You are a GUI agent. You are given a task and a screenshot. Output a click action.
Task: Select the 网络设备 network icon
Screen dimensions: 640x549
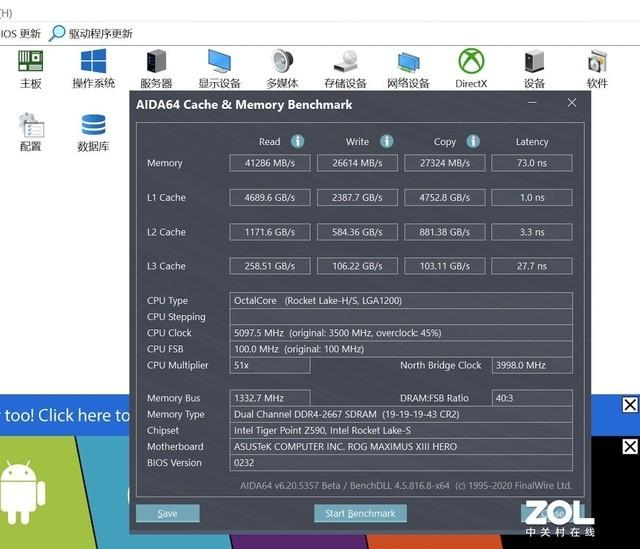(x=409, y=62)
